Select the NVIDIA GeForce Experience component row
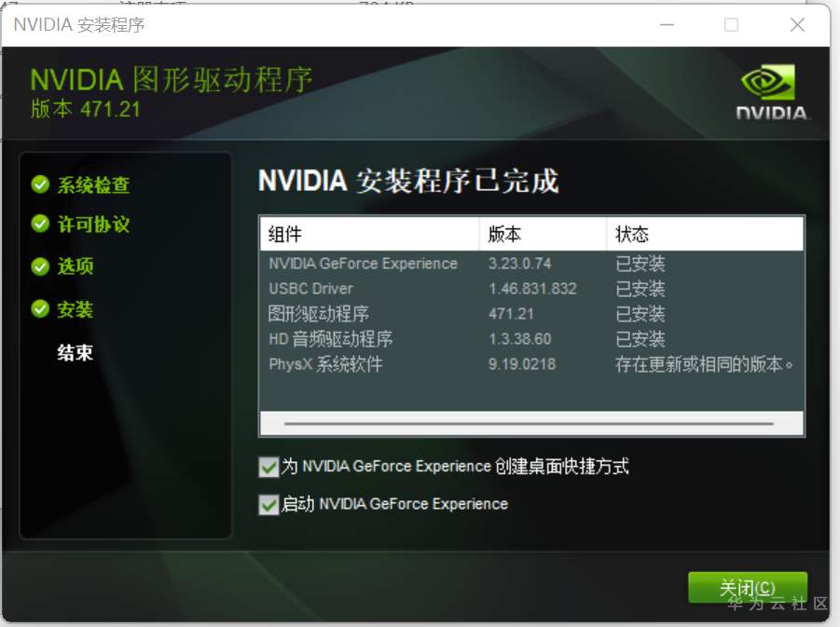840x627 pixels. (x=531, y=264)
